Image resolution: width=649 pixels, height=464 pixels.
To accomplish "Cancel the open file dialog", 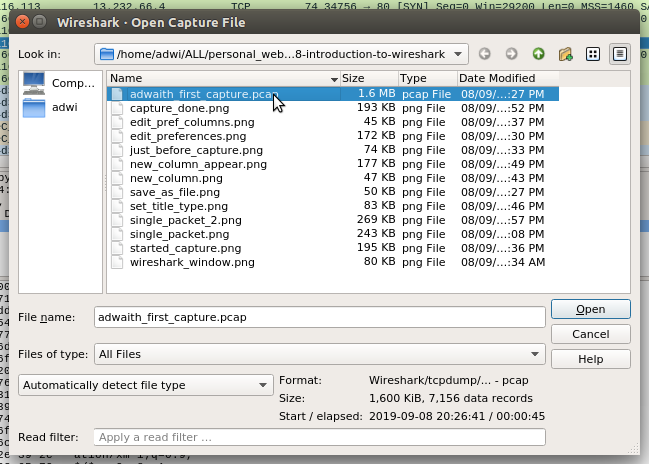I will [591, 334].
